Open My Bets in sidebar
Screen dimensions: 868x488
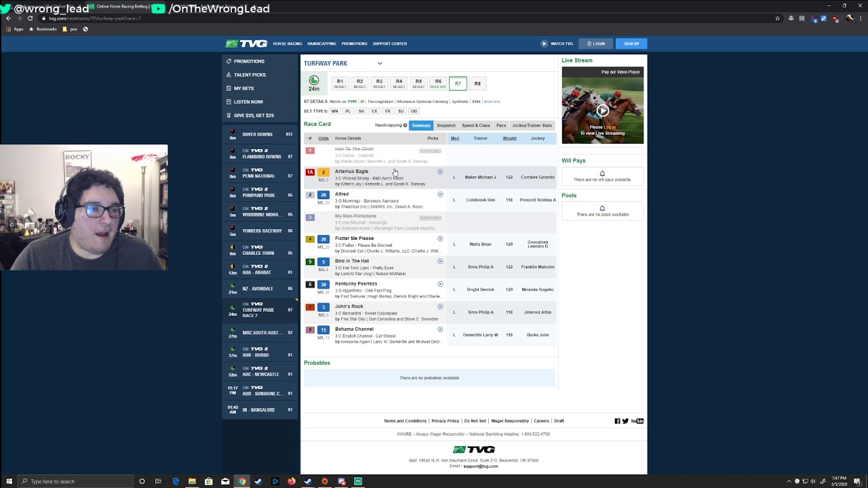pos(243,88)
